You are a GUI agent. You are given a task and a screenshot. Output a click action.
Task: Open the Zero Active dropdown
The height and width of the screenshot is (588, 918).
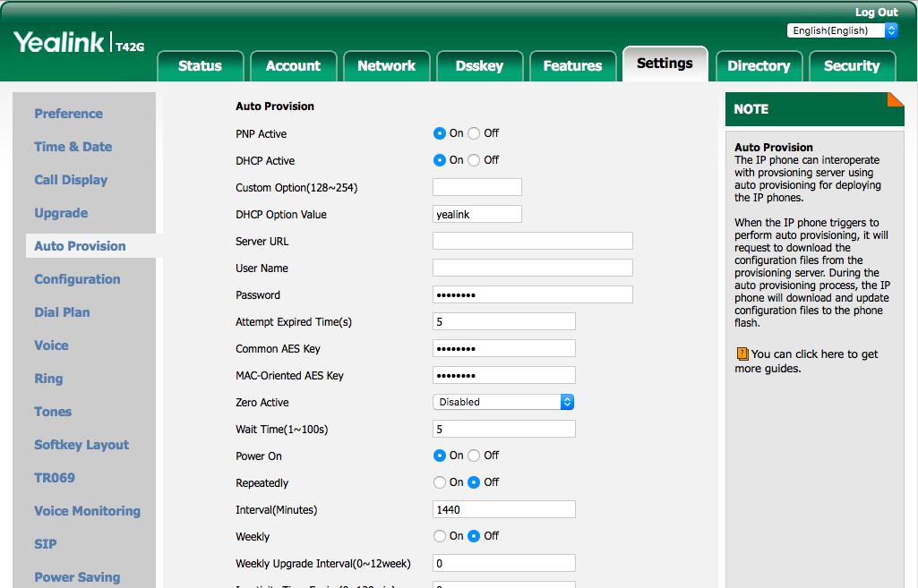tap(503, 402)
